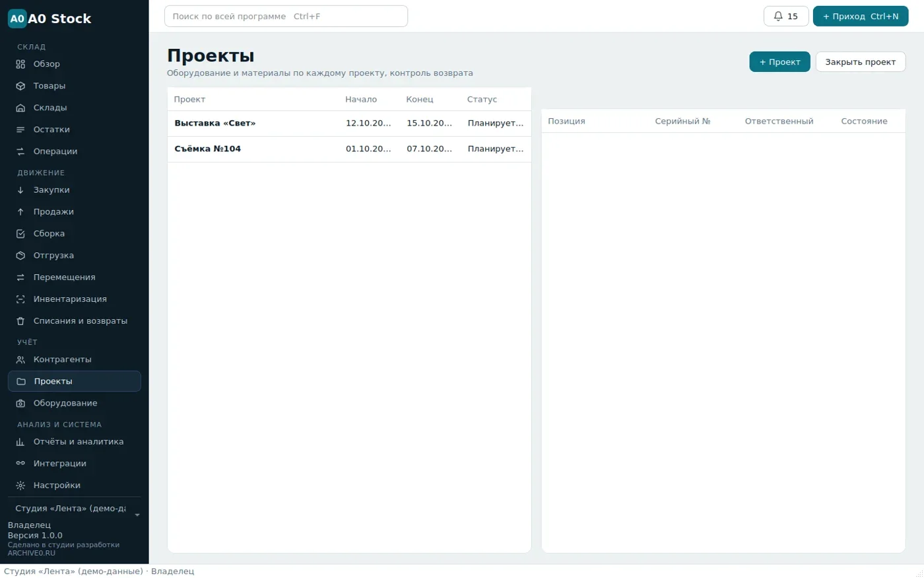The image size is (924, 578).
Task: Click the Начало column header
Action: click(x=361, y=100)
